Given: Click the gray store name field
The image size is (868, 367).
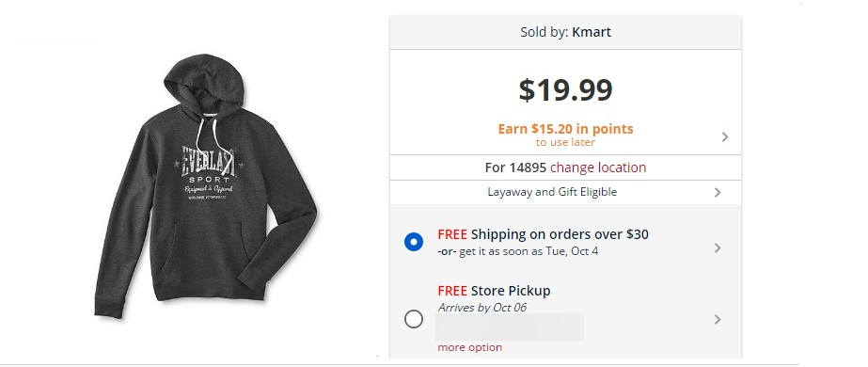Looking at the screenshot, I should pos(510,327).
